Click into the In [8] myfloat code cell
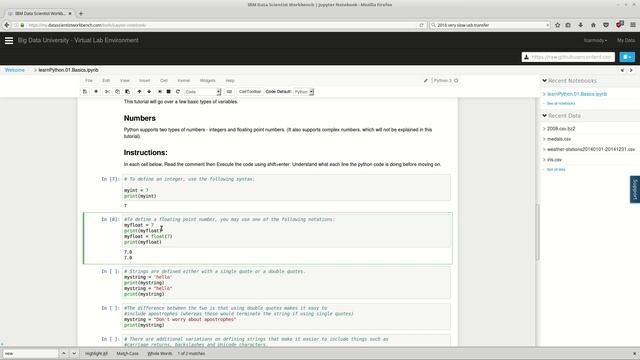 [x=287, y=231]
